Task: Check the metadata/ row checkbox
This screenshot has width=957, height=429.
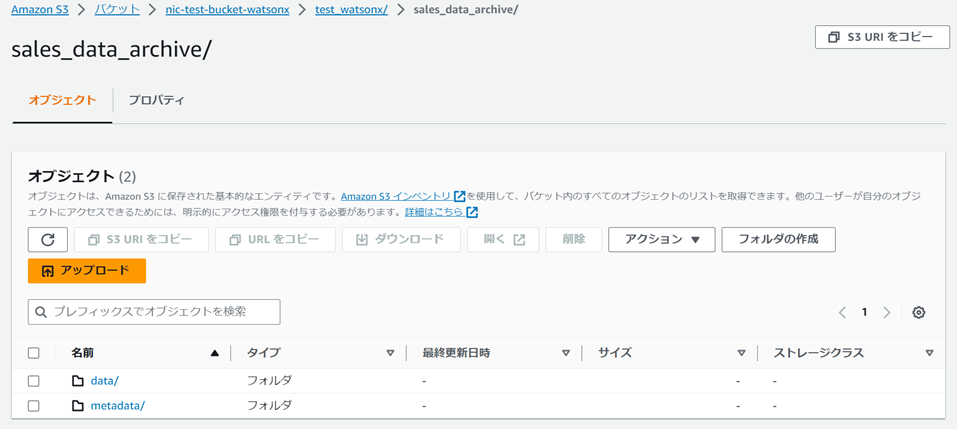Action: (34, 406)
